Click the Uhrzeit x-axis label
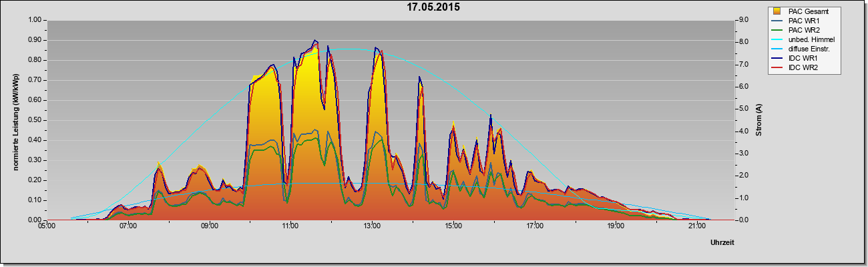 [722, 243]
